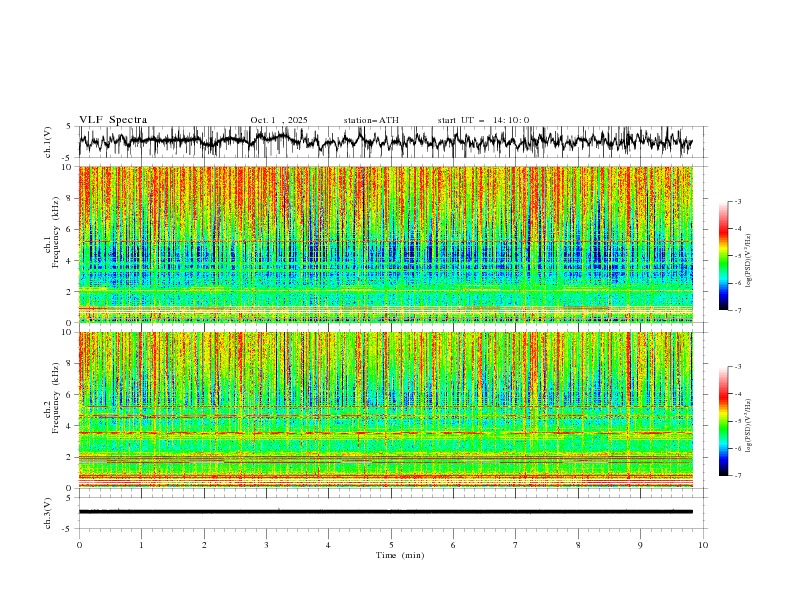This screenshot has width=792, height=612.
Task: Click the time axis tick label '10'
Action: [x=703, y=545]
